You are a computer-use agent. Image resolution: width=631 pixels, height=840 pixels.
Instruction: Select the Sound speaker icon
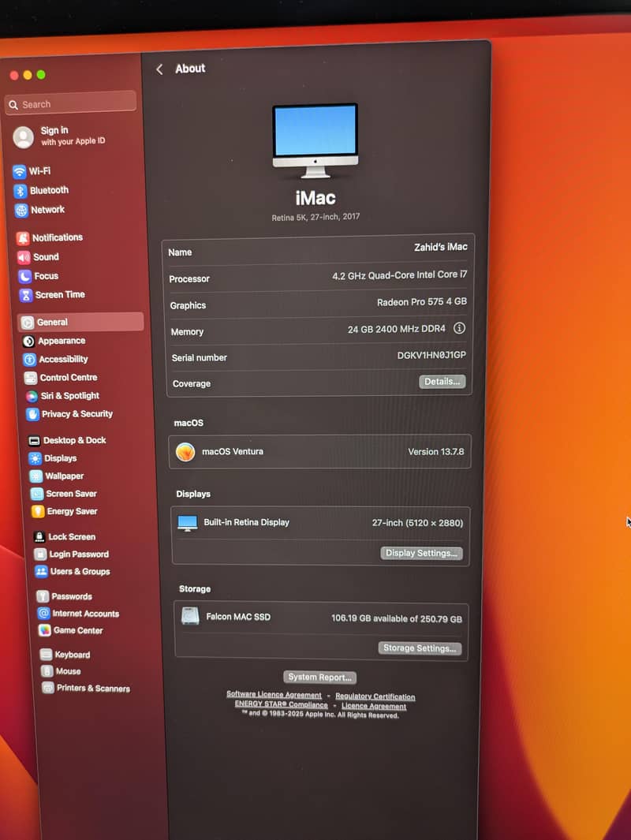pyautogui.click(x=24, y=257)
